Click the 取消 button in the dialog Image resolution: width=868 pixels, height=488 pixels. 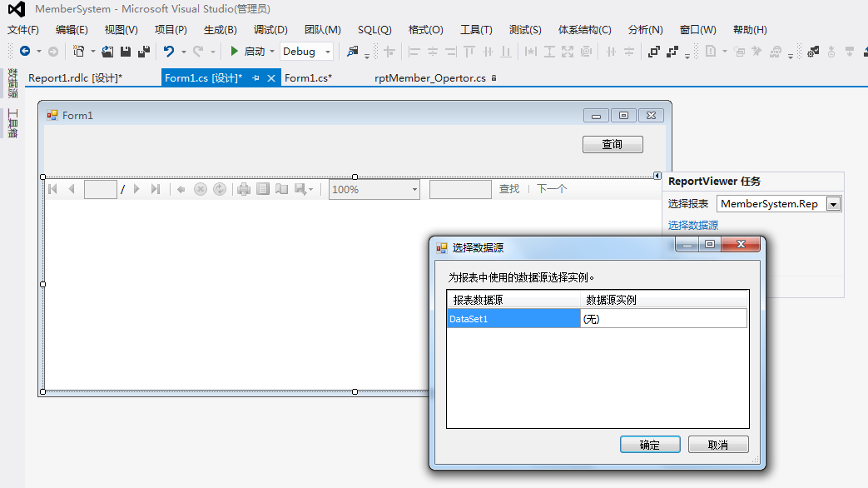click(x=718, y=444)
